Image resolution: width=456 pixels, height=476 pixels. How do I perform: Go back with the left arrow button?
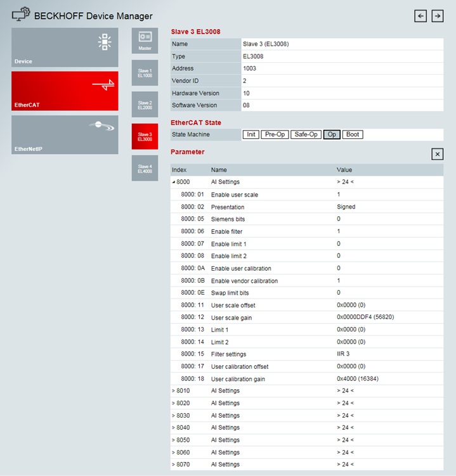420,16
